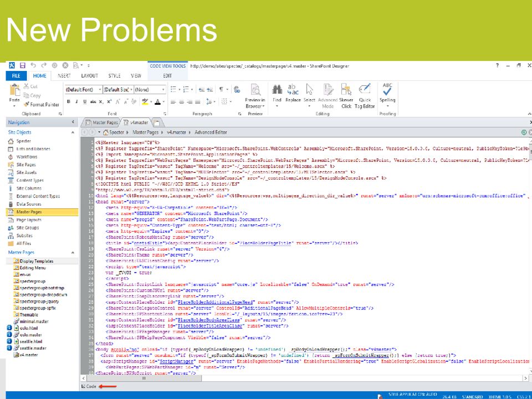Click the font color A button
Viewport: 532px width, 399px height.
(157, 101)
